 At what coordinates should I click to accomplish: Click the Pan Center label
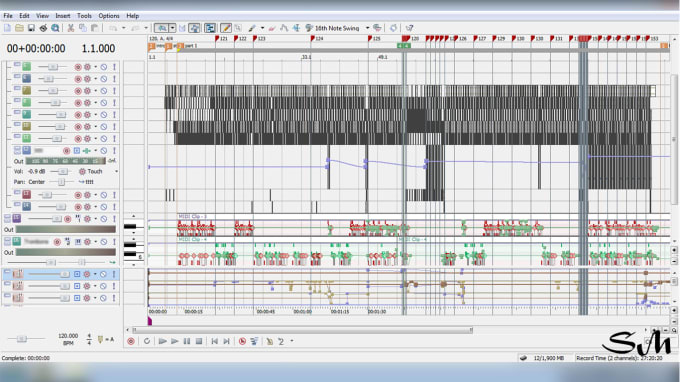point(29,182)
